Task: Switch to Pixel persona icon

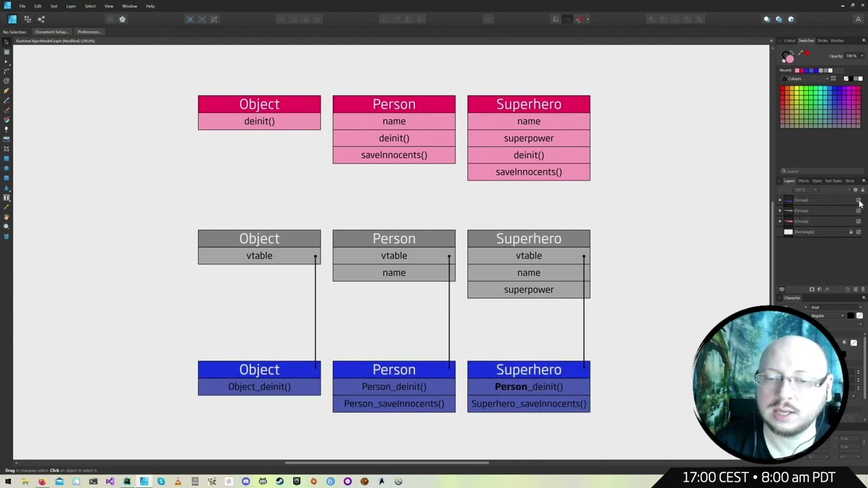Action: pos(28,19)
